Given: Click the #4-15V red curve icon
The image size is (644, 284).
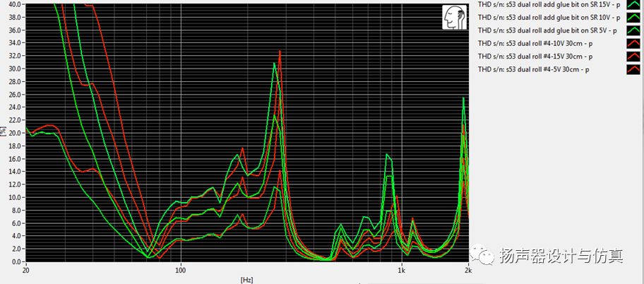Looking at the screenshot, I should pyautogui.click(x=633, y=56).
